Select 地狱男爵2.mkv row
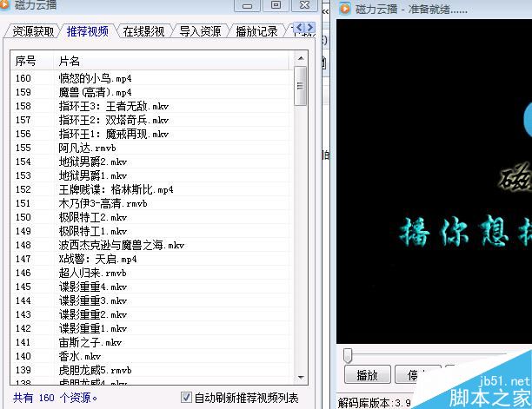 click(x=151, y=162)
